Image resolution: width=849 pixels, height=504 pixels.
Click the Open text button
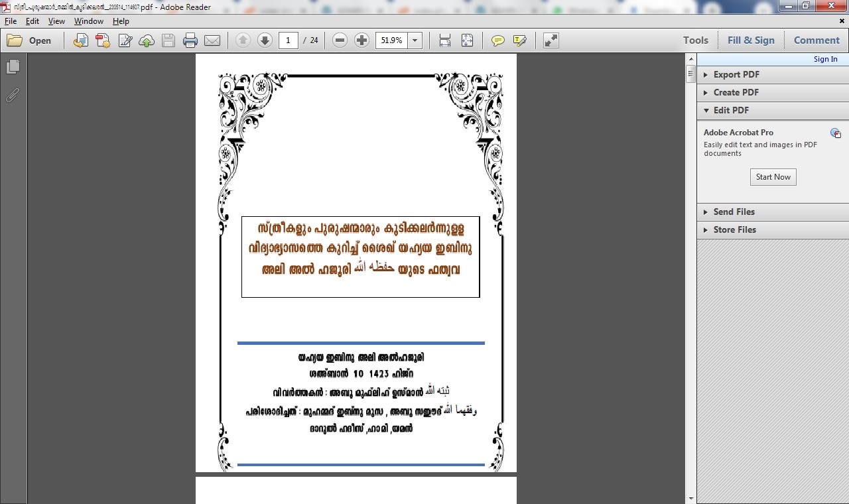pyautogui.click(x=40, y=40)
